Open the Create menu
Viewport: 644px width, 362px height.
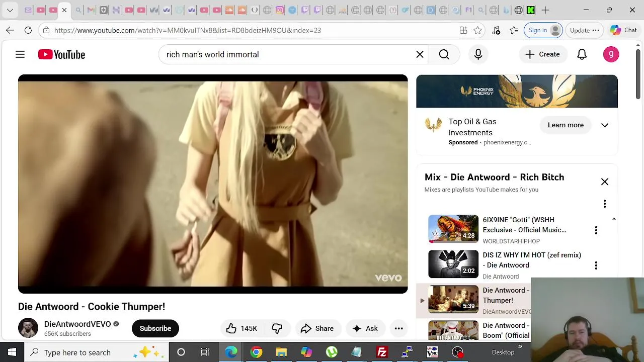pyautogui.click(x=542, y=54)
